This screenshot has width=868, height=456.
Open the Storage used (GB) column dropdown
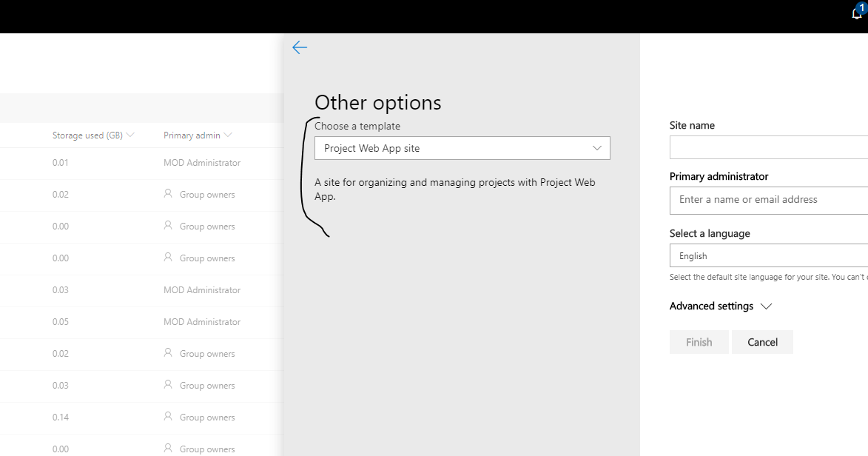(130, 135)
